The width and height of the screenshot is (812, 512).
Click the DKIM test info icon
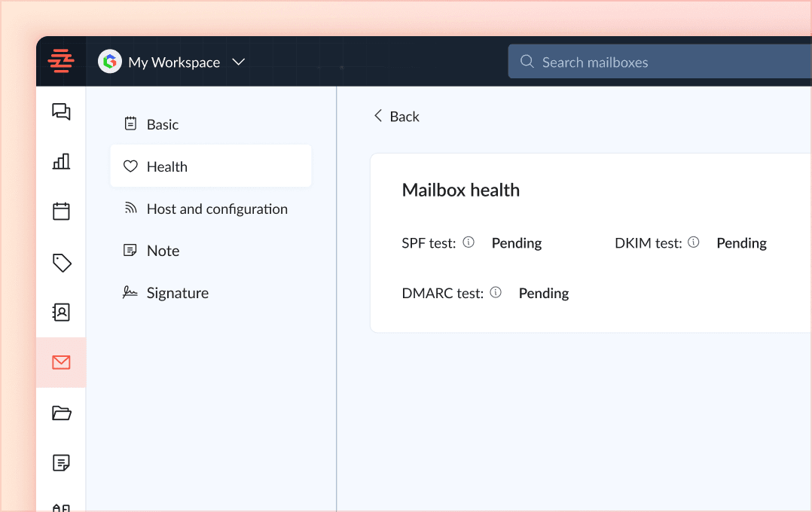click(x=694, y=242)
